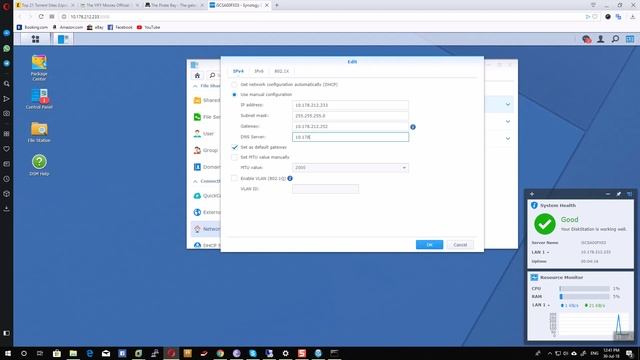Open the YouTube bookmark
This screenshot has width=640, height=360.
tap(148, 27)
